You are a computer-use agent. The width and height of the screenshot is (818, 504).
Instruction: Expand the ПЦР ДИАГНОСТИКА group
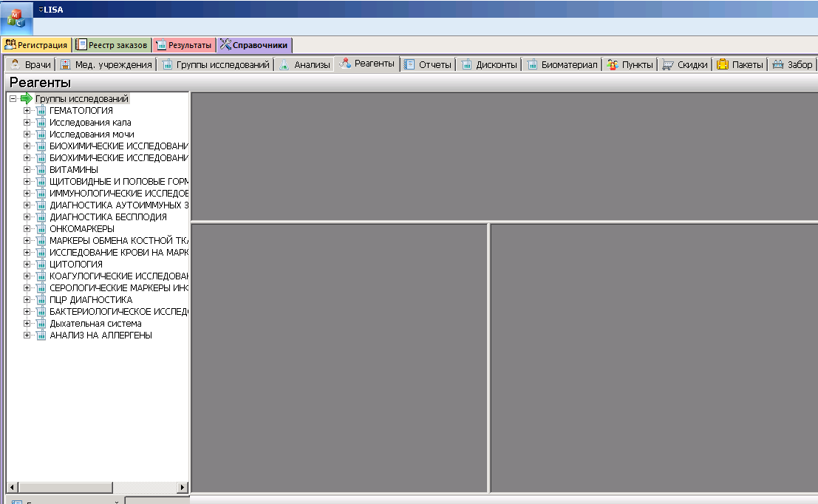click(27, 299)
